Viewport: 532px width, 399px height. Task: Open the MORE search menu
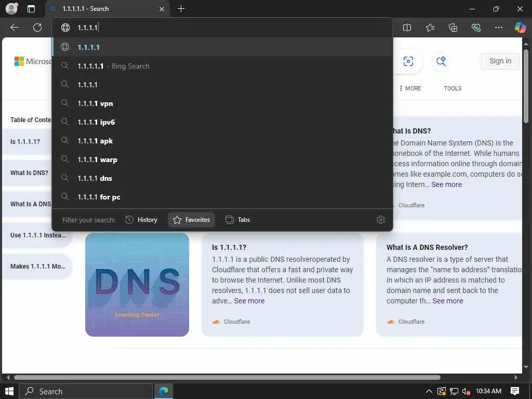point(410,88)
